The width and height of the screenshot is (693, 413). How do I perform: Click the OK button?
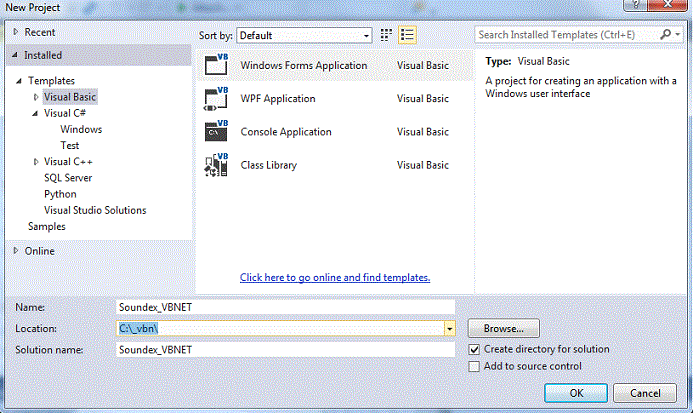coord(576,393)
